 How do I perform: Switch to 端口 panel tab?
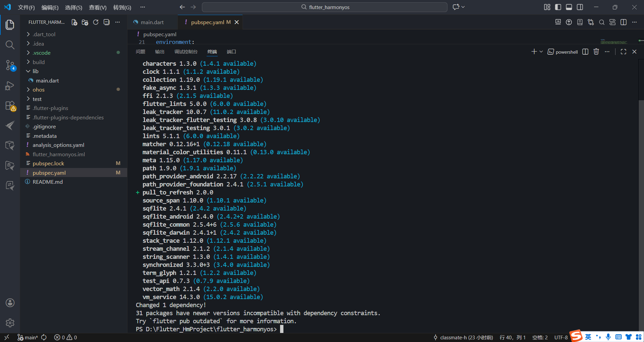(x=231, y=52)
